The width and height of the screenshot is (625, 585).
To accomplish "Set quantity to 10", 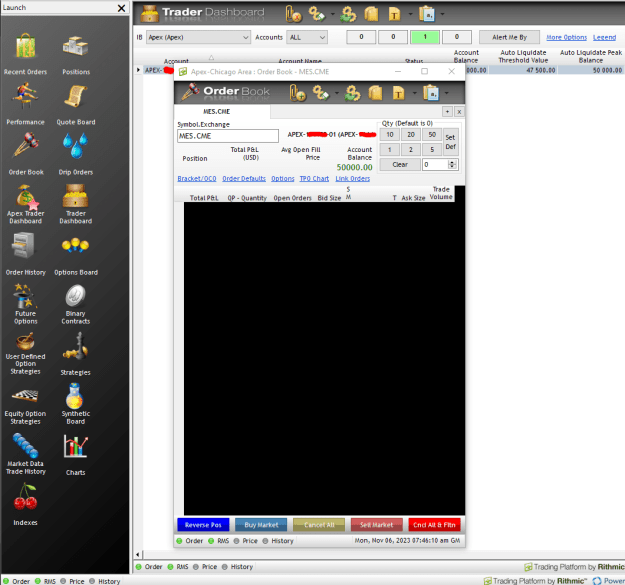I will coord(390,135).
